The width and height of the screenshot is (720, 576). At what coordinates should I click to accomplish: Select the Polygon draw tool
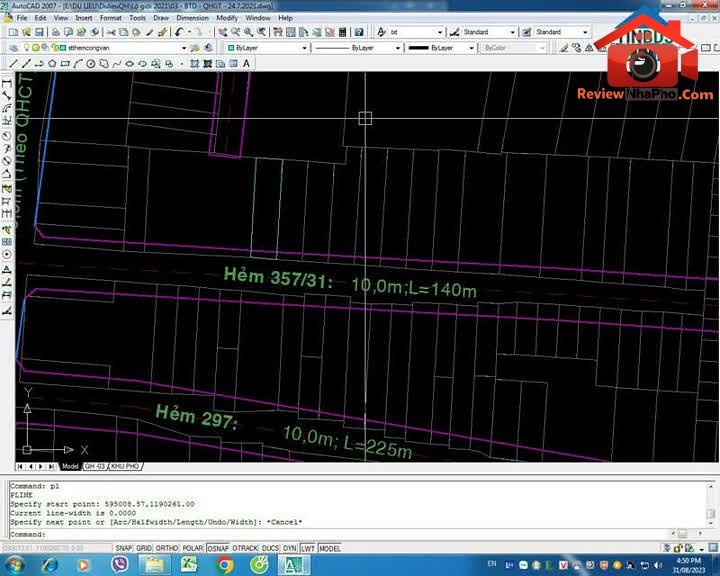52,64
